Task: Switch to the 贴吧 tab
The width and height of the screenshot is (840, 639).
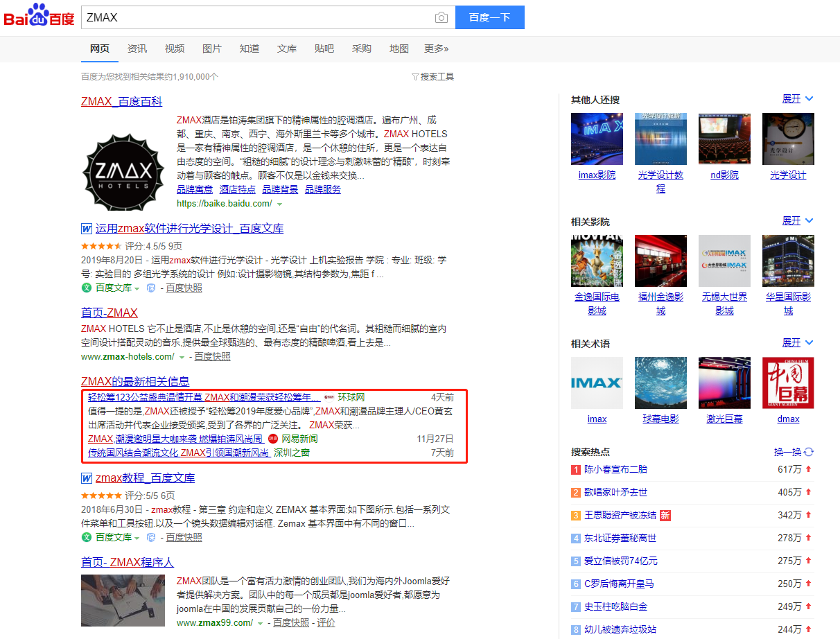Action: [x=324, y=49]
